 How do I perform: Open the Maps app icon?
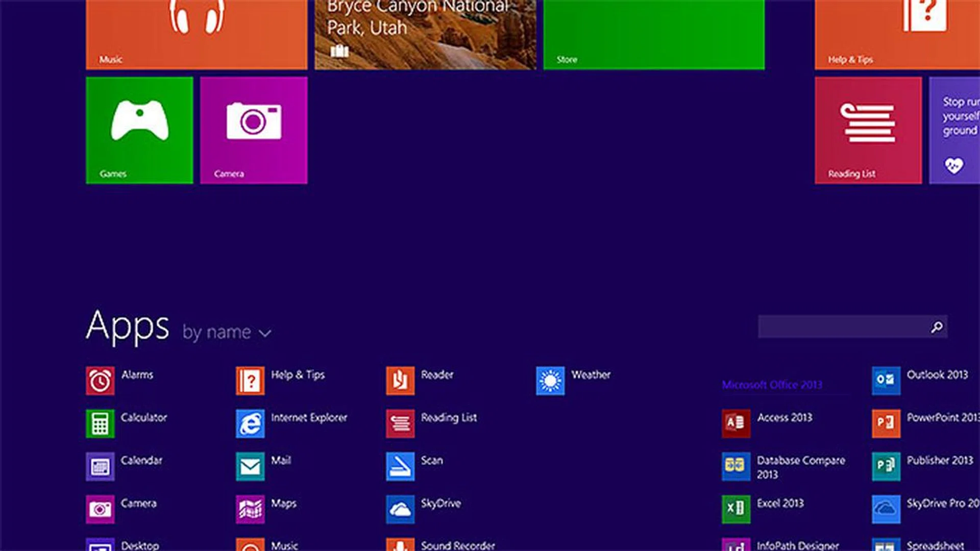pyautogui.click(x=250, y=509)
